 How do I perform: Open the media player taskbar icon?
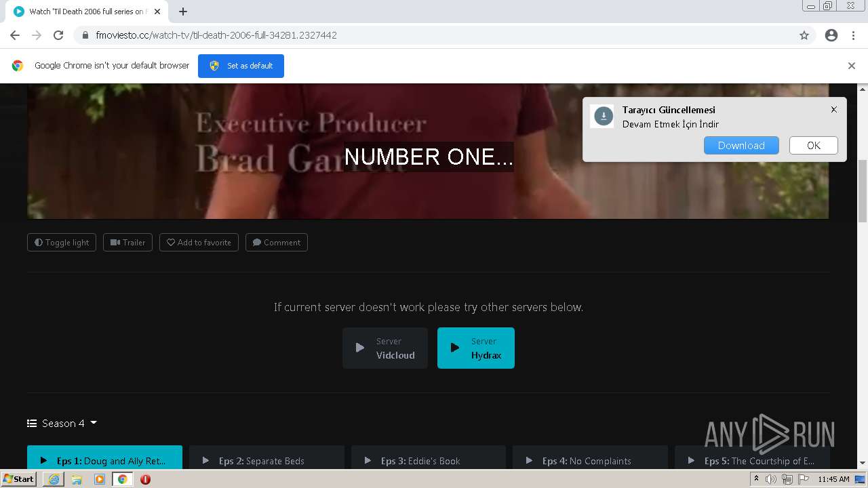coord(100,479)
